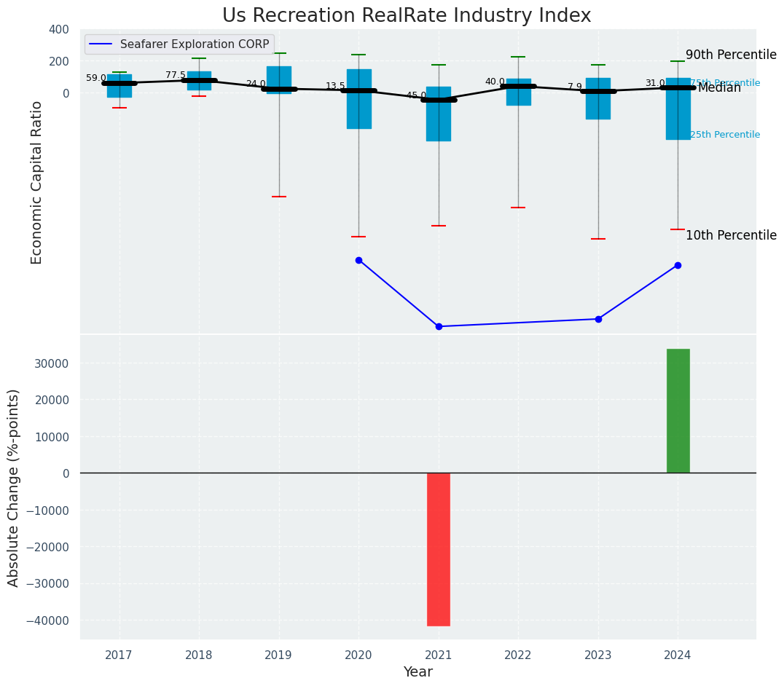Viewport: 784px width, 686px height.
Task: Click the red 10th percentile cap for 2020
Action: [x=358, y=237]
